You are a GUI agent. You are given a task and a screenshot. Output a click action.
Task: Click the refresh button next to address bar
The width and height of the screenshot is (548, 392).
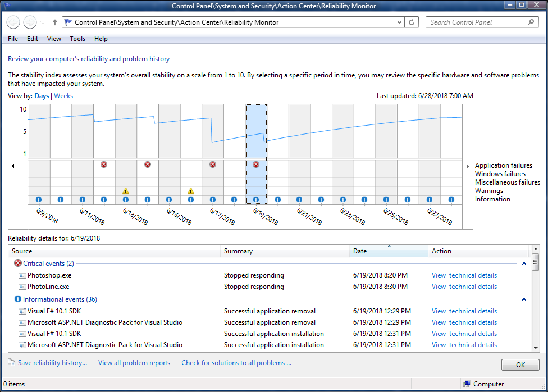(412, 22)
